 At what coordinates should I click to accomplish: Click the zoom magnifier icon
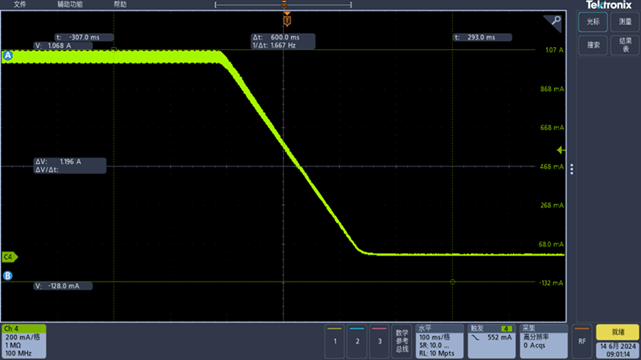click(x=553, y=22)
